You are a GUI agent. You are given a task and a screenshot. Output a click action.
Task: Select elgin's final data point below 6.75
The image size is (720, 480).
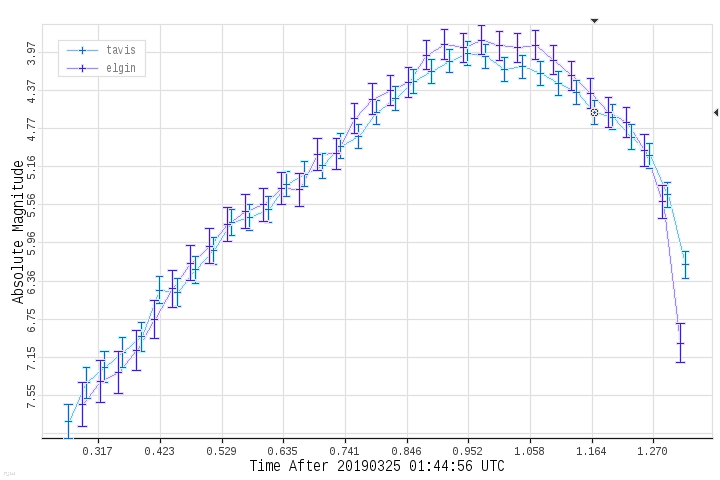681,343
